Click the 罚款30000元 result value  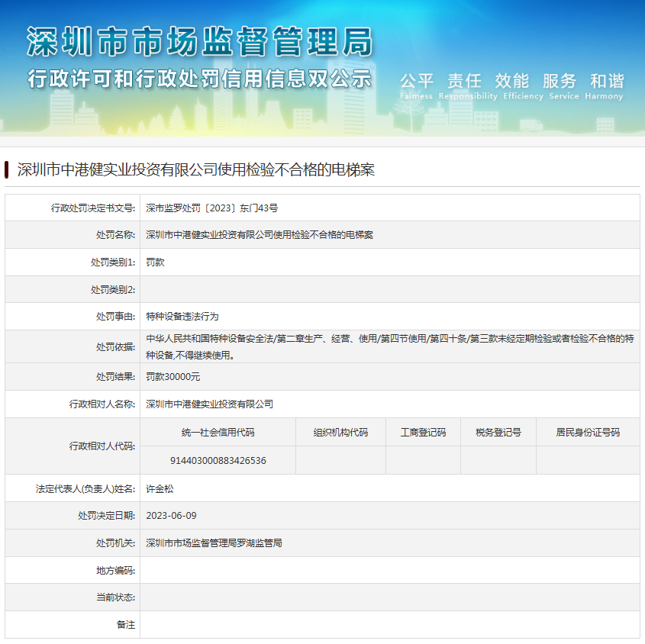[x=173, y=377]
